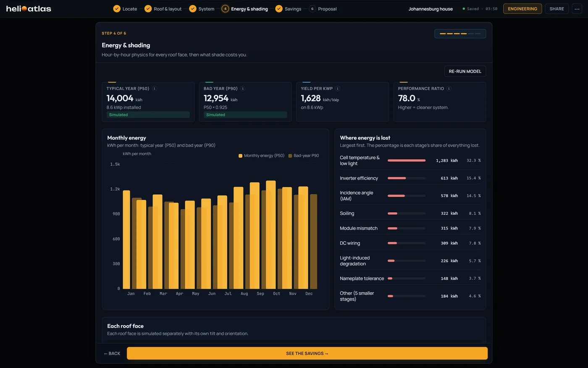Click the DC wiring row label

click(x=350, y=244)
